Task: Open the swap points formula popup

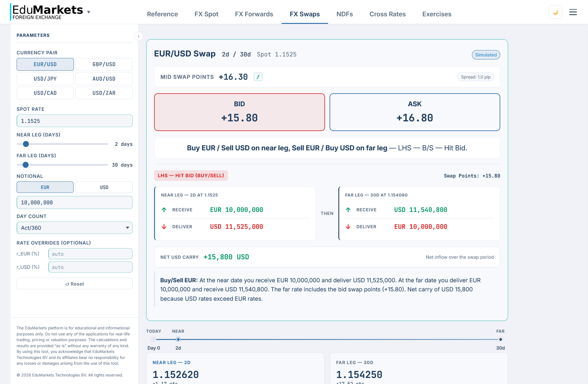Action: point(258,77)
